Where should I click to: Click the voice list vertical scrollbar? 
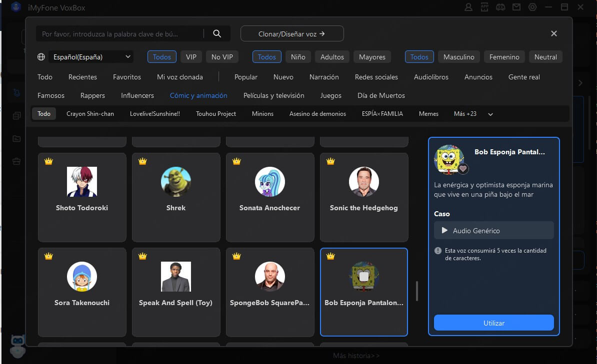[417, 291]
